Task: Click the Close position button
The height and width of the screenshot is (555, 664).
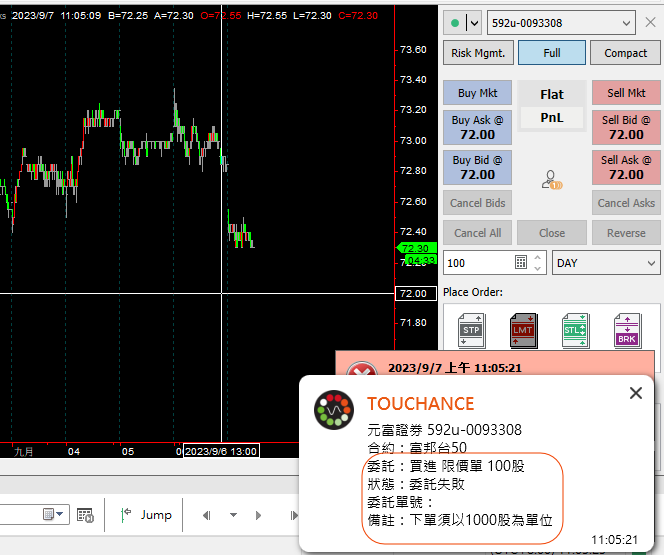Action: [552, 233]
